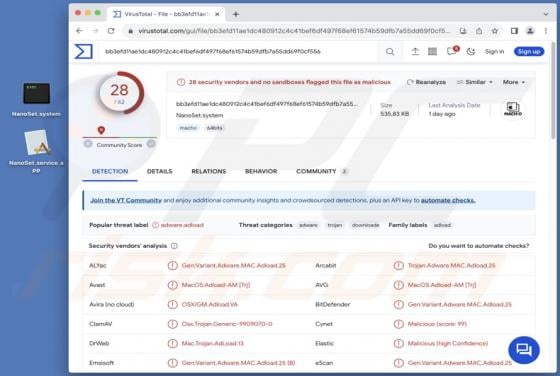Click the adload family label tag
Screen dimensions: 560x376
pyautogui.click(x=442, y=225)
